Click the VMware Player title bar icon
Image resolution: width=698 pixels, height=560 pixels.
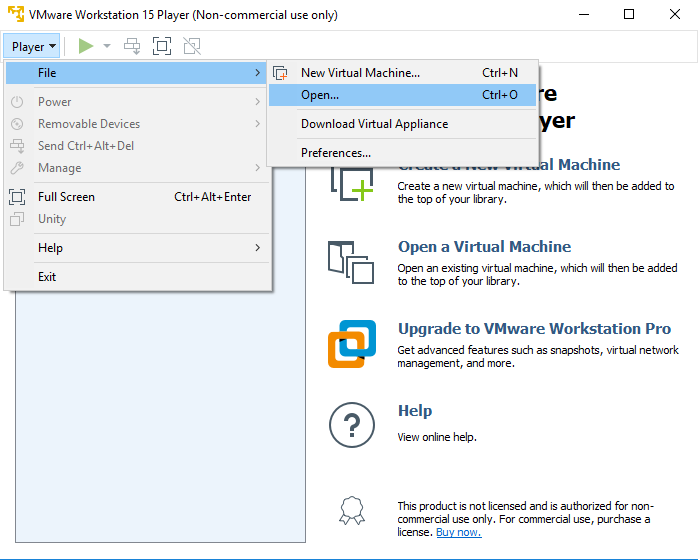point(16,14)
